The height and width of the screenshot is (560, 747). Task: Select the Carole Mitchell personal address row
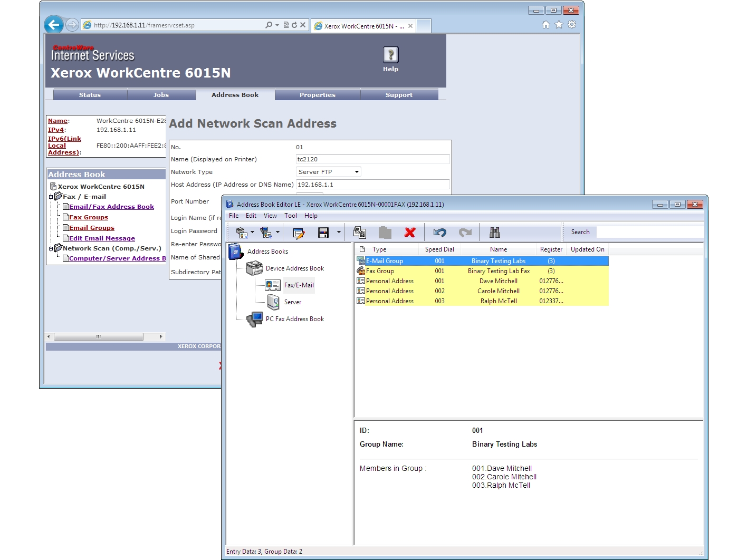coord(482,291)
